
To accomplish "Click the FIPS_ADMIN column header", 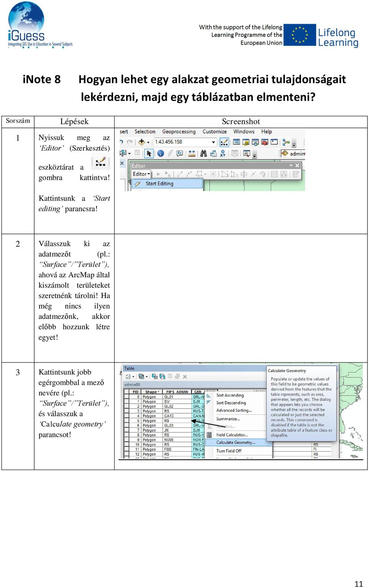I will (177, 392).
